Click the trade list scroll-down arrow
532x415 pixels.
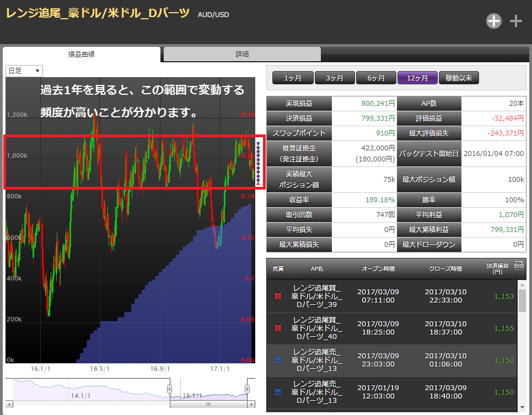click(522, 407)
